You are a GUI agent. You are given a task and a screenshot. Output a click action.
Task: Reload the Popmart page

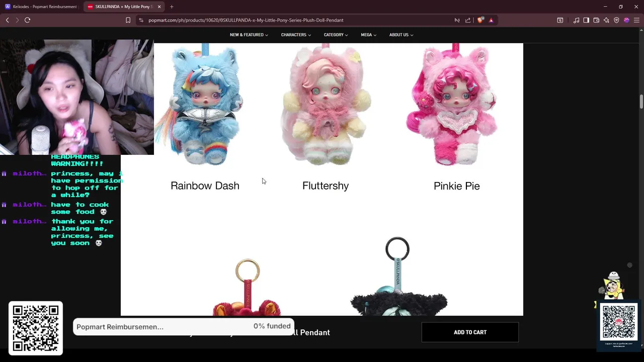click(x=27, y=20)
